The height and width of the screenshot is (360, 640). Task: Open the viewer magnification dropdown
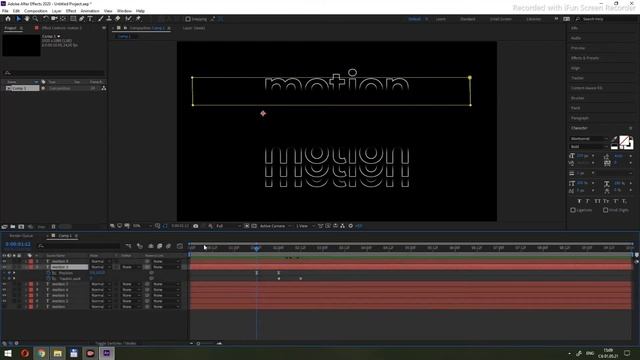pyautogui.click(x=142, y=226)
